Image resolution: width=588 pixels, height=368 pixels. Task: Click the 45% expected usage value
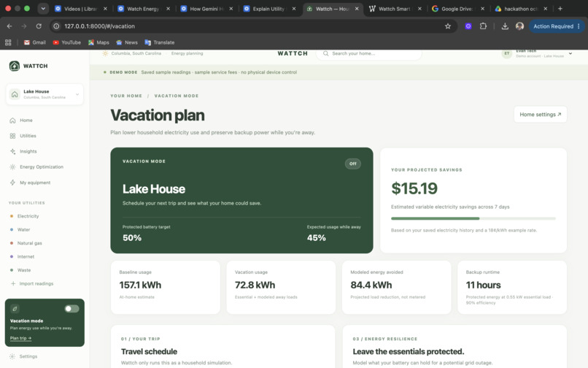[317, 238]
